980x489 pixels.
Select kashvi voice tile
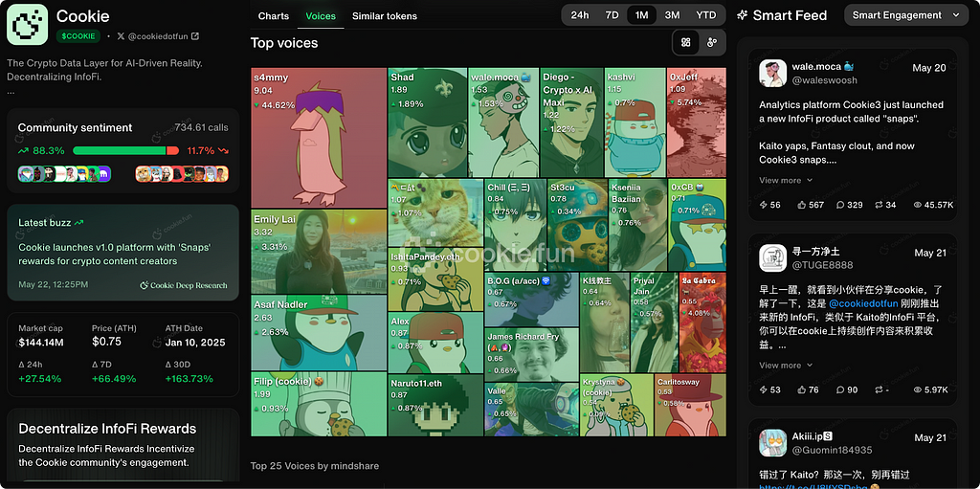(635, 122)
